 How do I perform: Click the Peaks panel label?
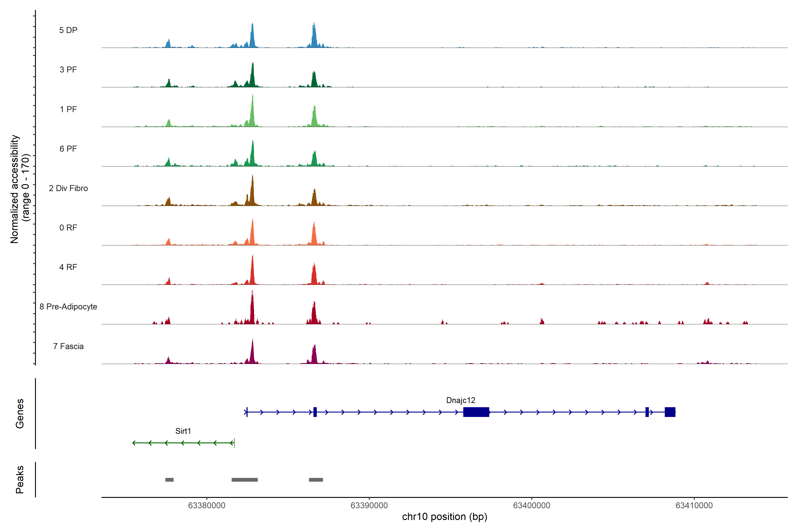20,479
